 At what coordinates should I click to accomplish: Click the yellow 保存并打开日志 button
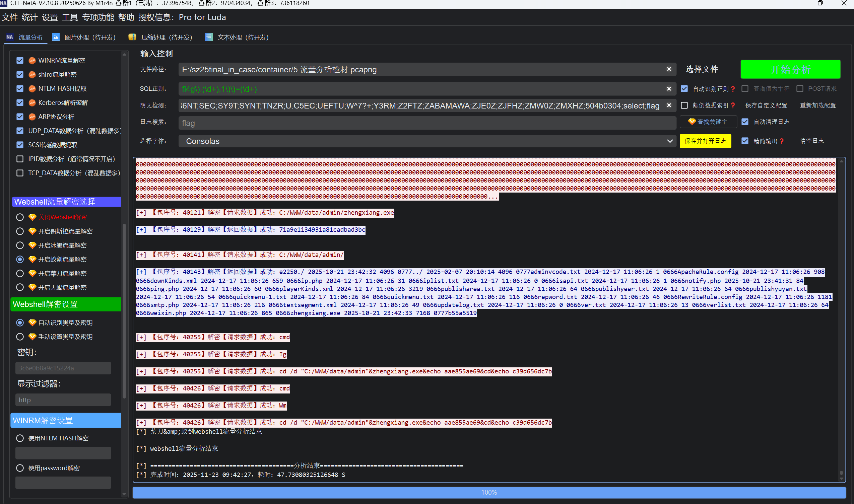[705, 141]
